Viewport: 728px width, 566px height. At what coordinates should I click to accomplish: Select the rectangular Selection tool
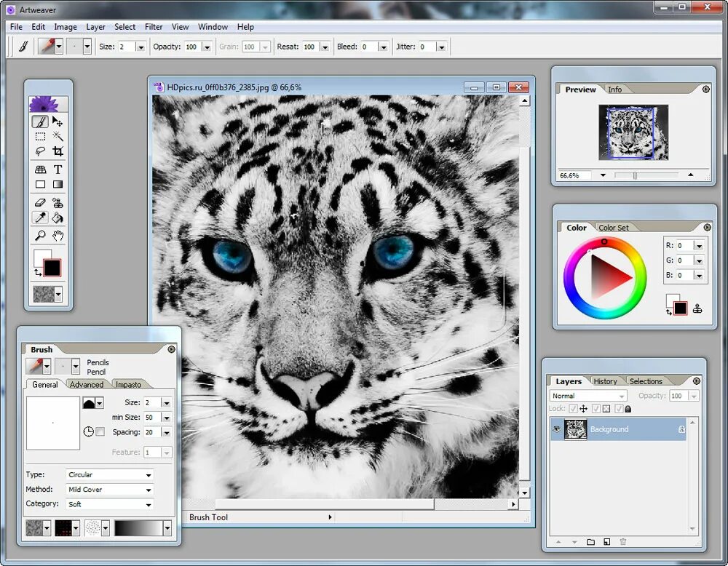point(40,136)
